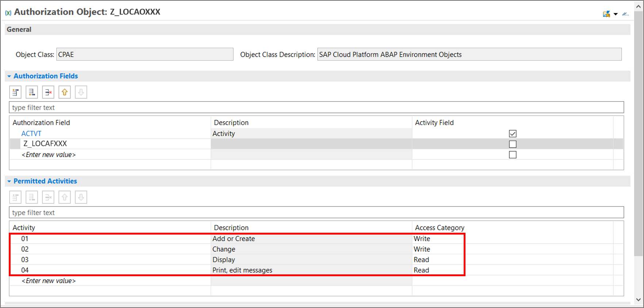Click the 'Add or Create' description cell
Viewport: 644px width, 308px height.
pos(311,239)
